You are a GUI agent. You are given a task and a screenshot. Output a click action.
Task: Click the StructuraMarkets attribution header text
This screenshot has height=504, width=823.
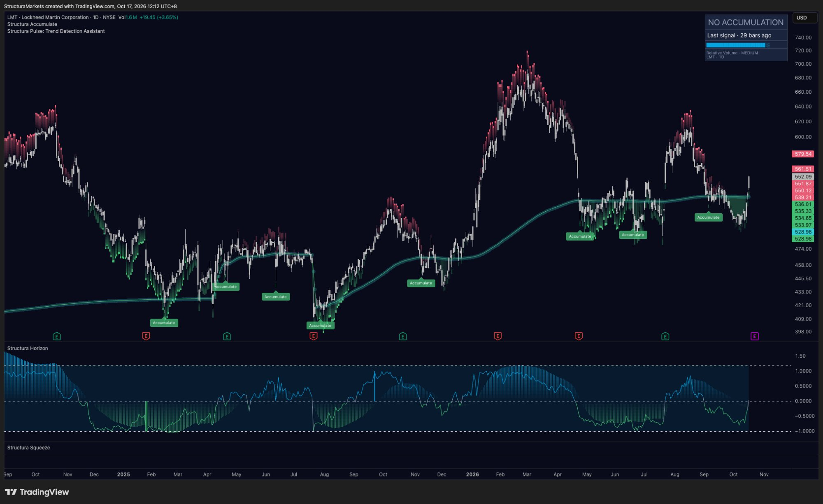[x=91, y=6]
